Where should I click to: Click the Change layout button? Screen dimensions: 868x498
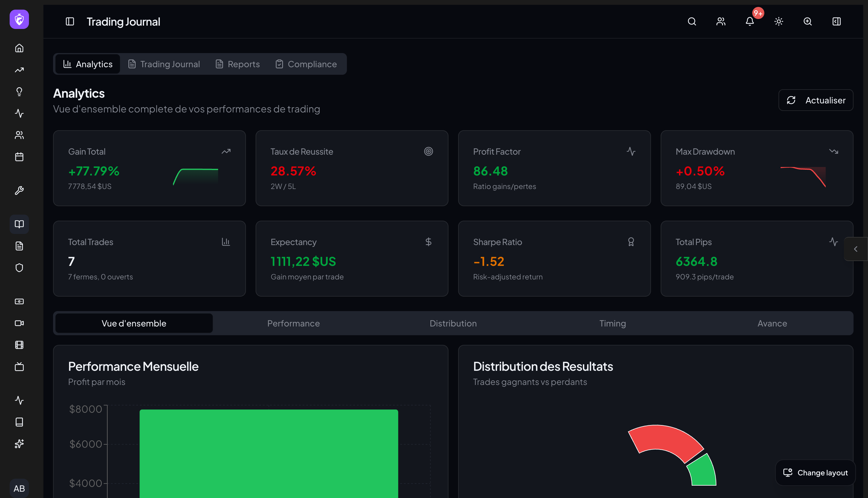pos(815,473)
